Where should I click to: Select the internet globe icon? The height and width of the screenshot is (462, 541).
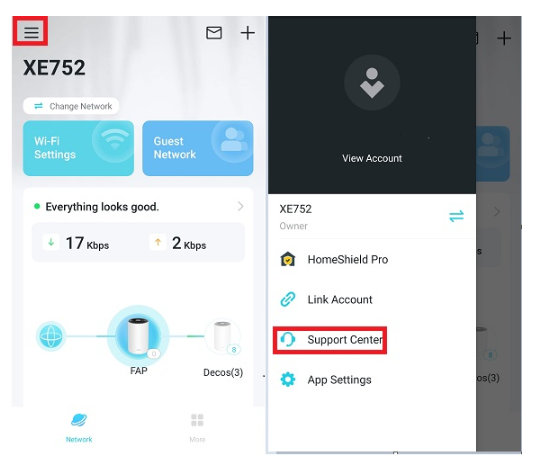click(x=51, y=336)
